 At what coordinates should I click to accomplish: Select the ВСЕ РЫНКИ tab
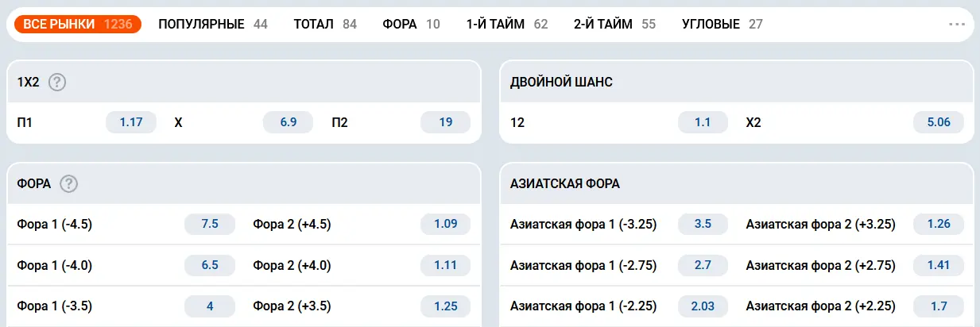[77, 24]
